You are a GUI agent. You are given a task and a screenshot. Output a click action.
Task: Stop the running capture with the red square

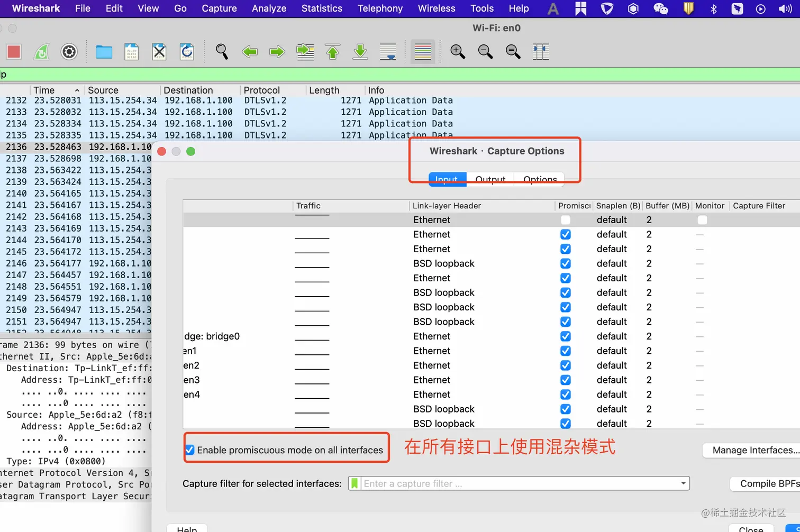(x=14, y=52)
